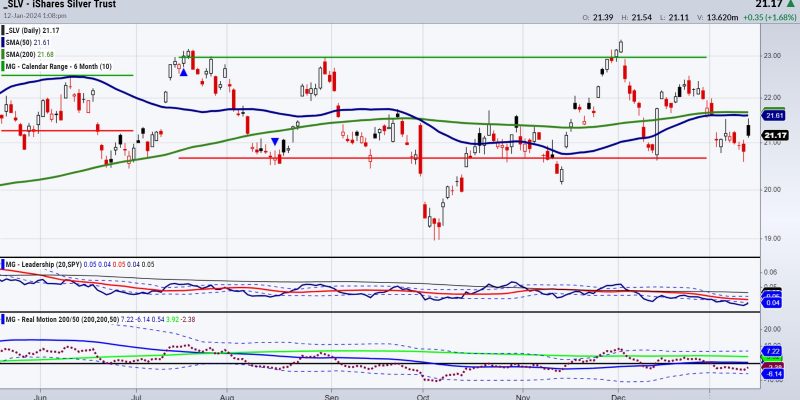
Task: Click the change value +0.35 (+1.68%)
Action: tap(770, 17)
